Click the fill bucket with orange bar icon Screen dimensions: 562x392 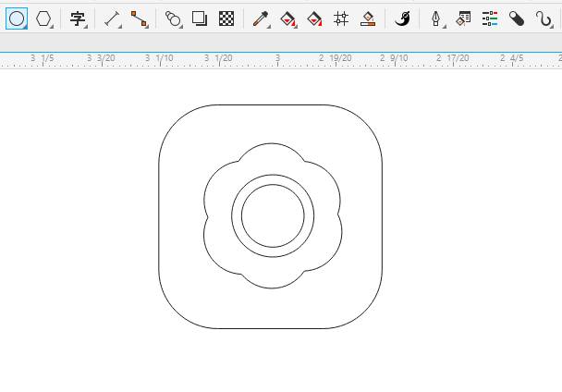click(x=368, y=18)
